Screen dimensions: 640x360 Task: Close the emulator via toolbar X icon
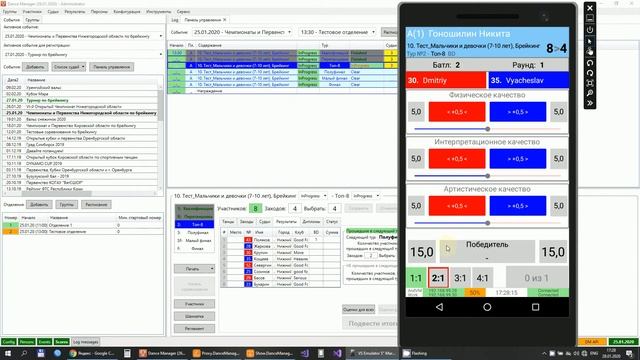point(590,8)
